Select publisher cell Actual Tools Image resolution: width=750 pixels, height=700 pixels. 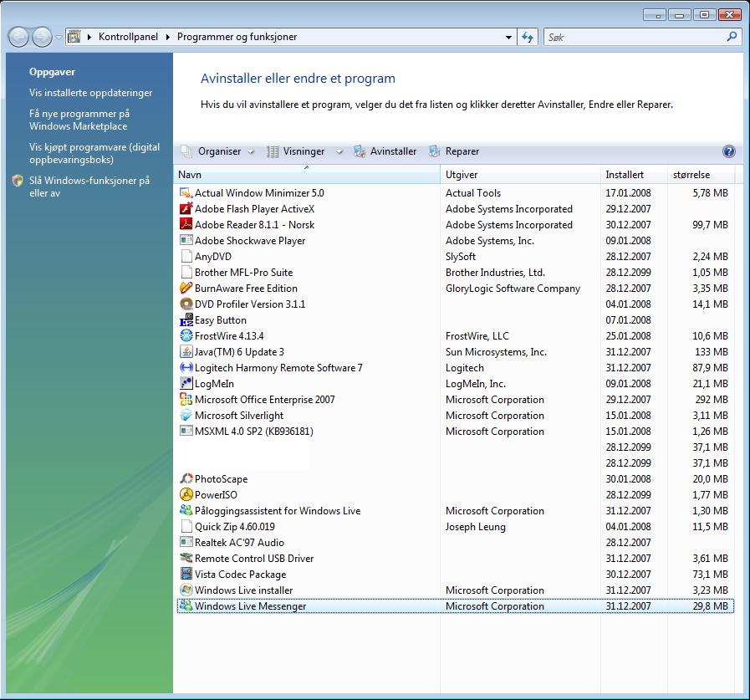pos(473,193)
